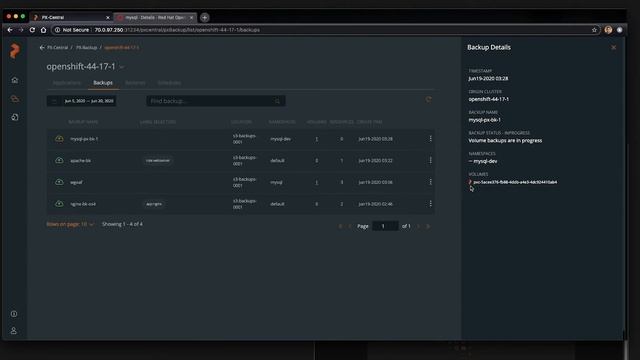
Task: Click the apache-bk backup name
Action: tap(80, 160)
